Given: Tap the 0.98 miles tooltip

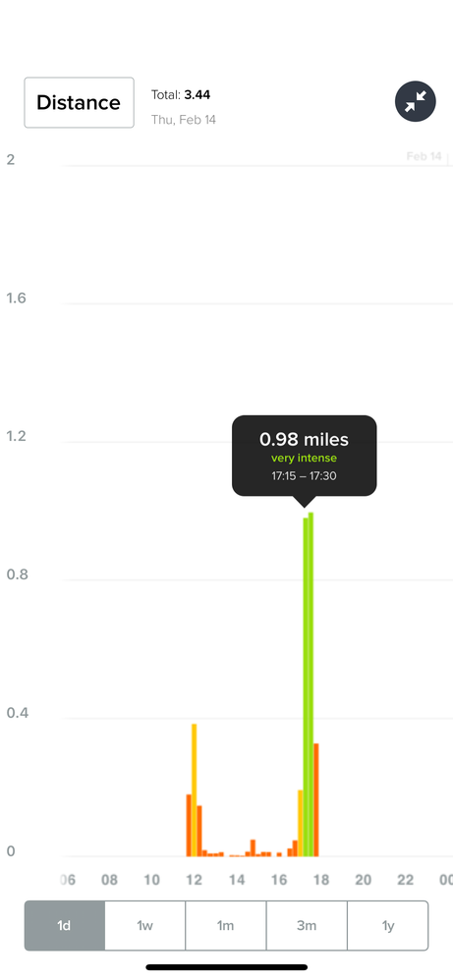Looking at the screenshot, I should (x=304, y=456).
